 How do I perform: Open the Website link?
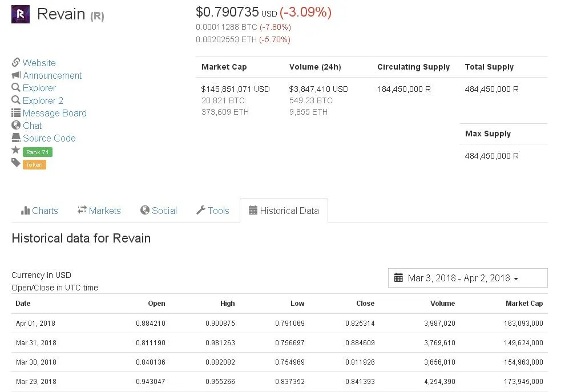click(39, 63)
